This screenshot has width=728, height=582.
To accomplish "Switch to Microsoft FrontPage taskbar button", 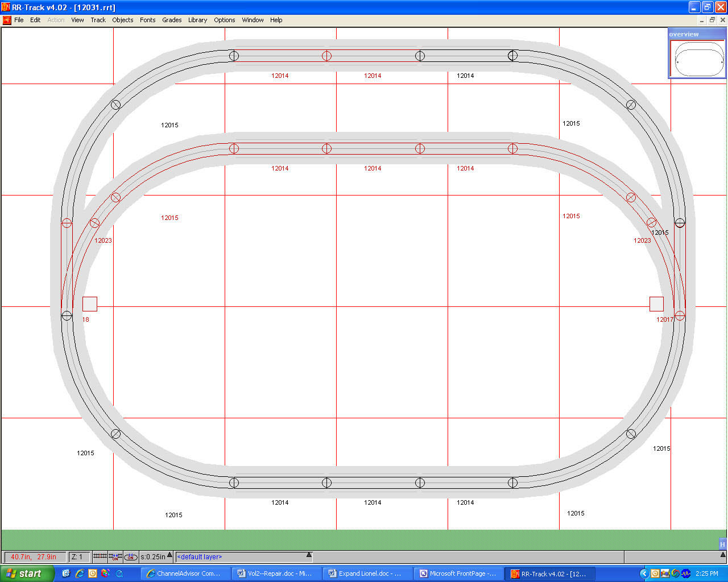I will pyautogui.click(x=458, y=573).
